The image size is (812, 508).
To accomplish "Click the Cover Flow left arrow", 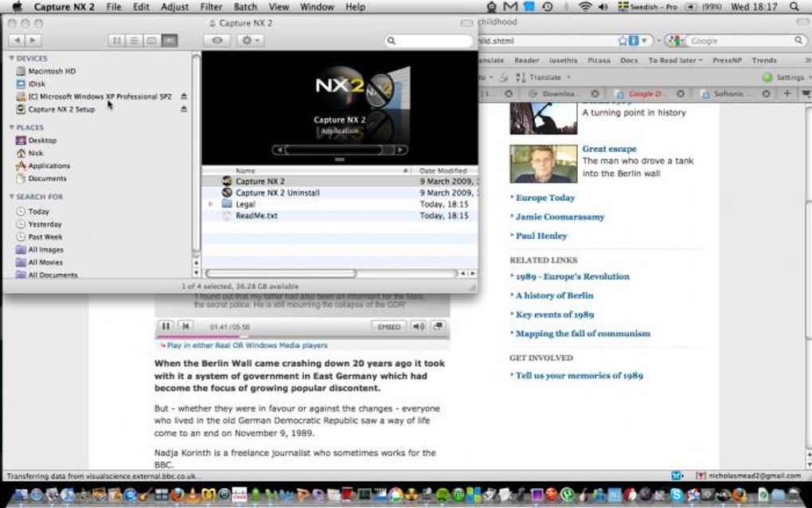I will click(279, 150).
